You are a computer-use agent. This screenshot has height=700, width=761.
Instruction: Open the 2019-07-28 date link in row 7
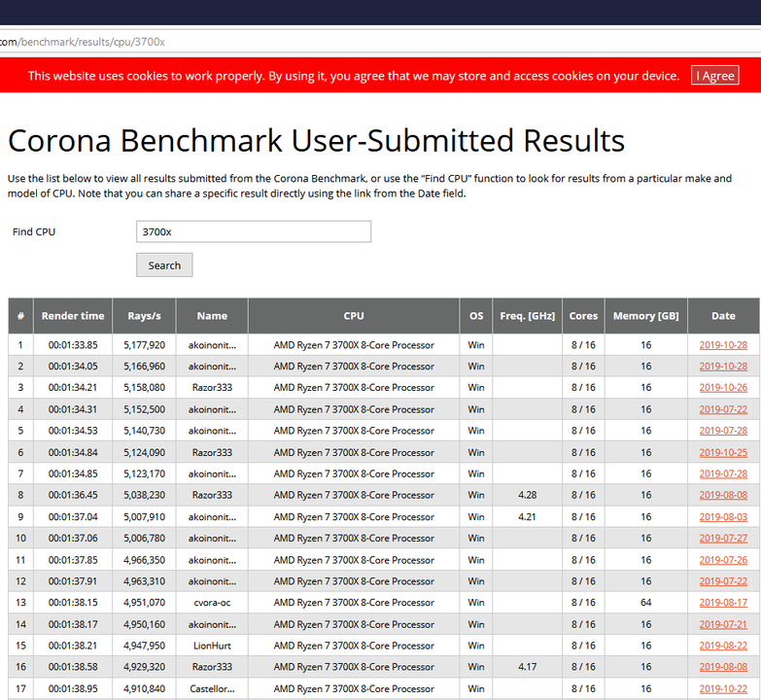point(723,474)
